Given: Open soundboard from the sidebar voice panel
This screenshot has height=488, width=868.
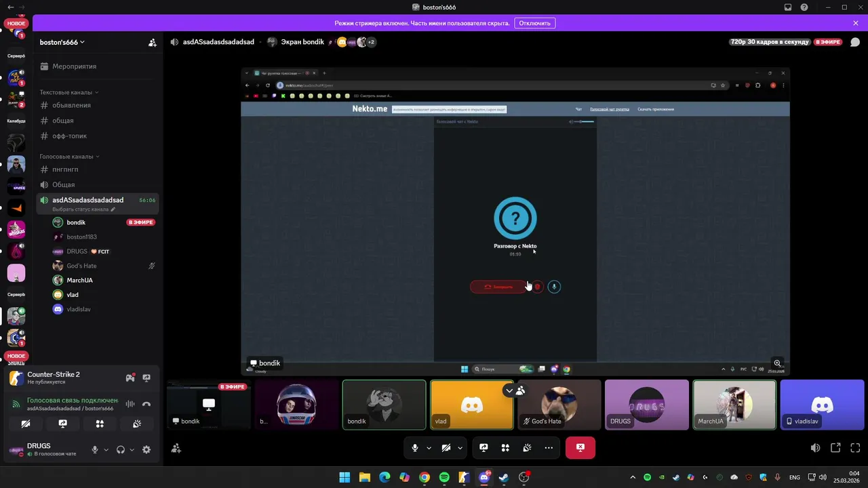Looking at the screenshot, I should 136,424.
